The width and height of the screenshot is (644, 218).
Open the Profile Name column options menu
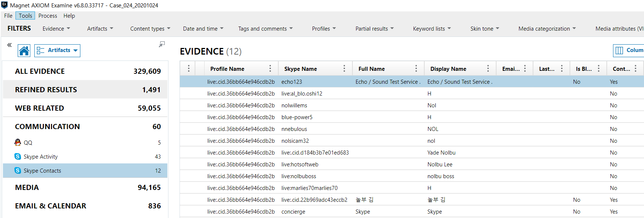click(270, 69)
